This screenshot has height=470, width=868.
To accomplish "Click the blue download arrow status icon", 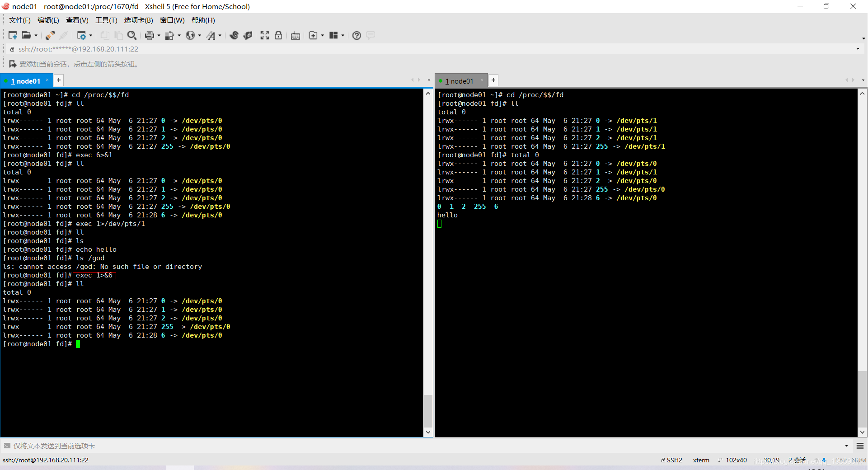I will 824,460.
